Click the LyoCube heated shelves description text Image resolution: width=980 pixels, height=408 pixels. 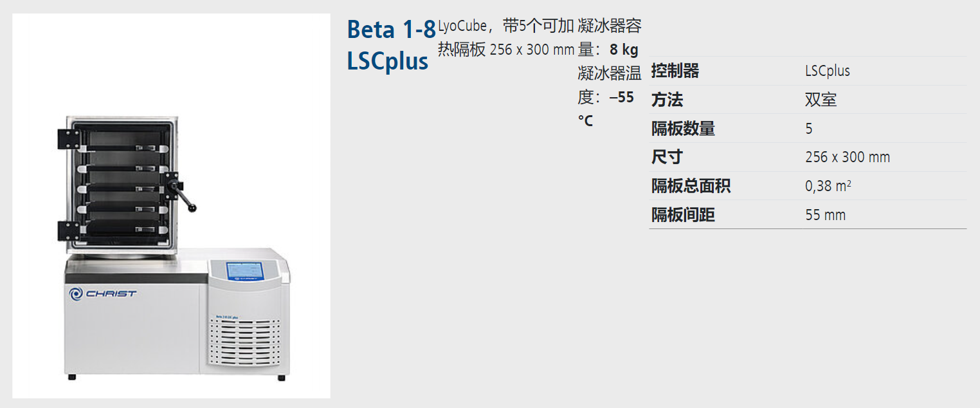pos(506,37)
